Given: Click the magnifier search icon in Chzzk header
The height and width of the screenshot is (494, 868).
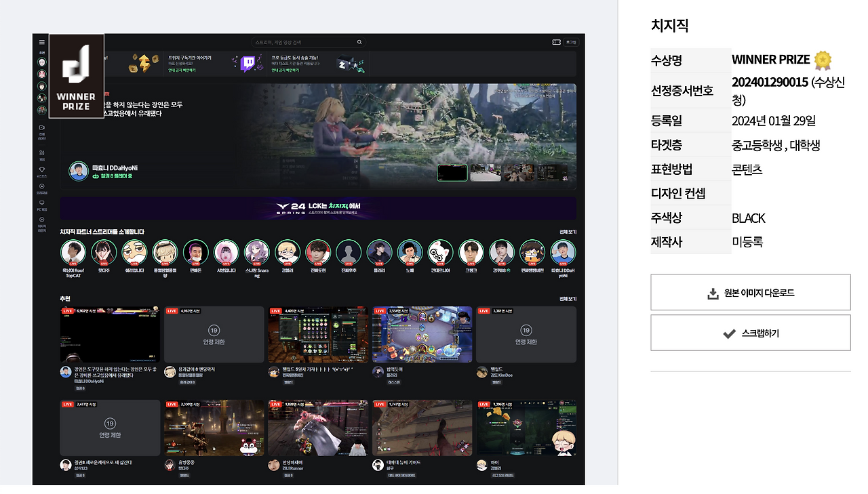Looking at the screenshot, I should (x=359, y=42).
